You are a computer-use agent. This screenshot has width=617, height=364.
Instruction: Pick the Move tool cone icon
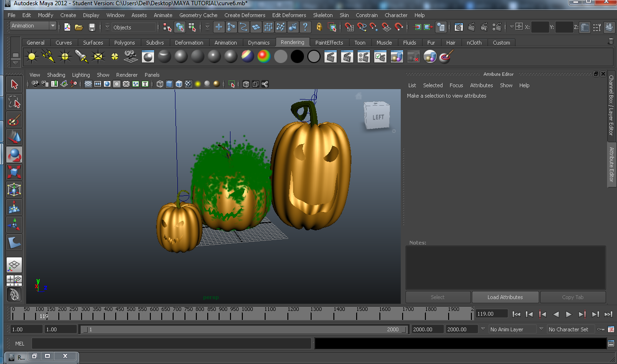[14, 137]
